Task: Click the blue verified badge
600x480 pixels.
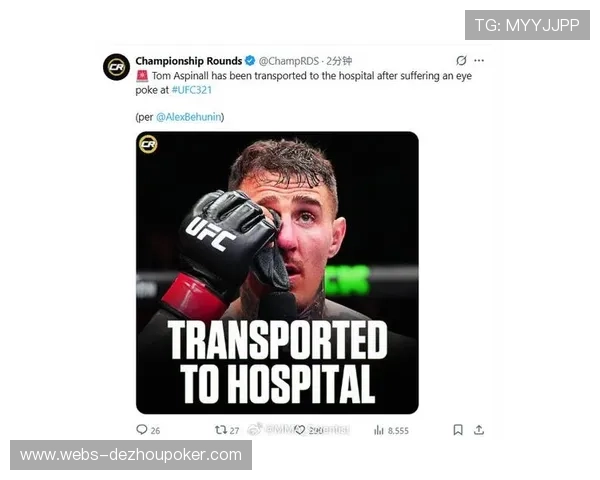Action: click(250, 60)
